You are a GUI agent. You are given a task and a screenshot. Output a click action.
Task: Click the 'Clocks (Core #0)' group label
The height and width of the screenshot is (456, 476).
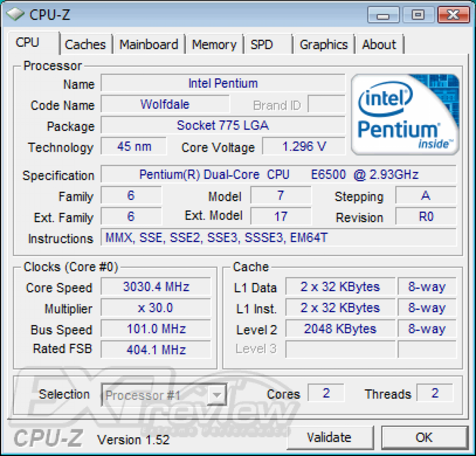click(71, 267)
